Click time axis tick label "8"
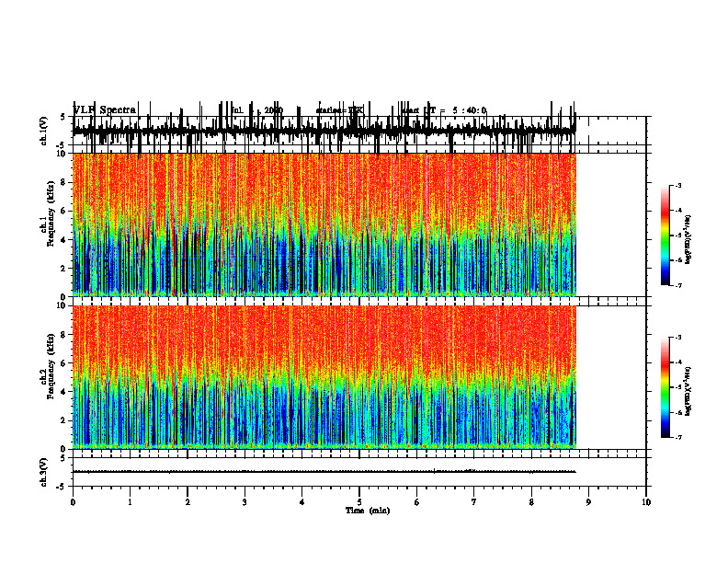The image size is (728, 563). (531, 502)
